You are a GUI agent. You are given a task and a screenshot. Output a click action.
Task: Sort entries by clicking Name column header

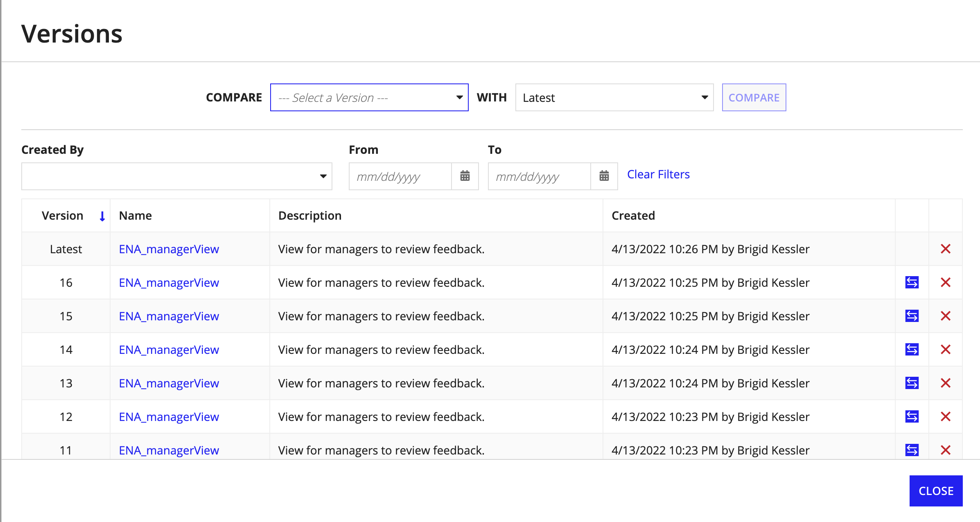tap(135, 215)
